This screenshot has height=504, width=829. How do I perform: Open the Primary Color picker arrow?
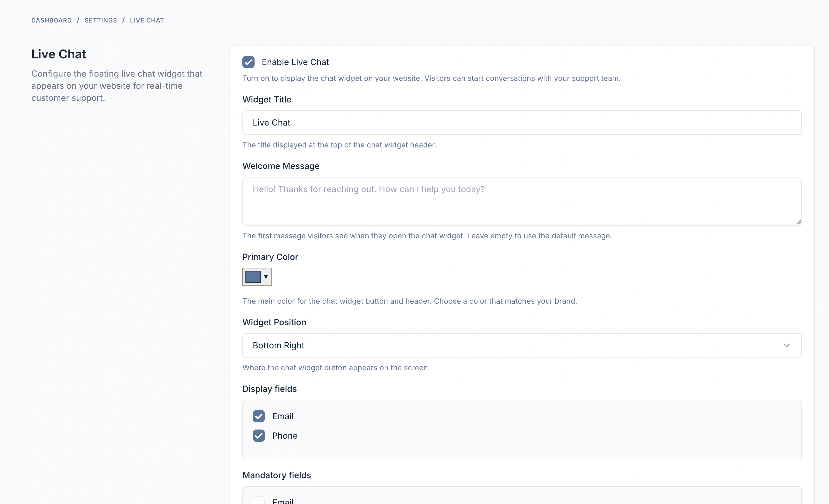coord(266,277)
